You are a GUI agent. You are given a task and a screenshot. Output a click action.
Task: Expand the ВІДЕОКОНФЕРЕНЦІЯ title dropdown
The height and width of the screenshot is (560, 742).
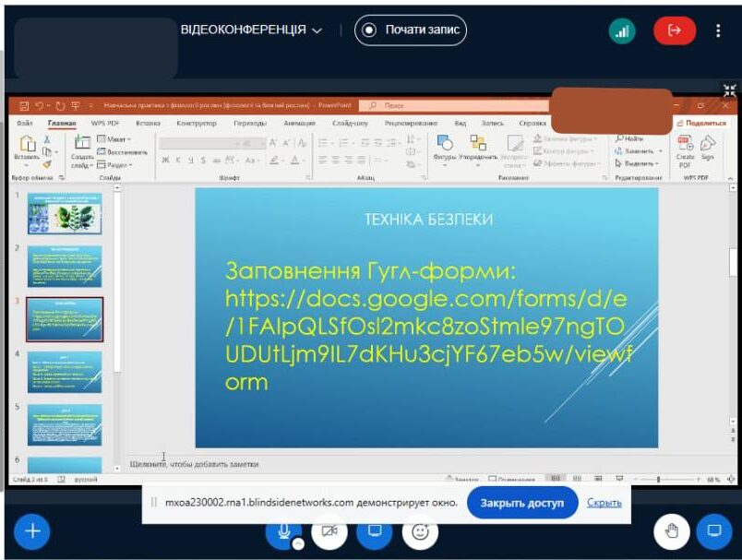[x=251, y=30]
